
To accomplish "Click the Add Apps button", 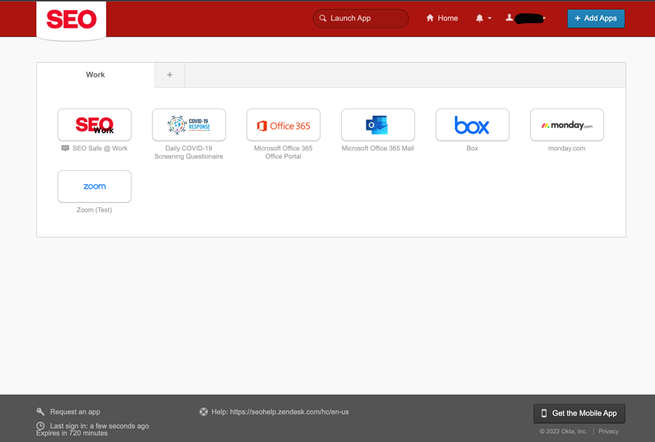I will (x=596, y=18).
